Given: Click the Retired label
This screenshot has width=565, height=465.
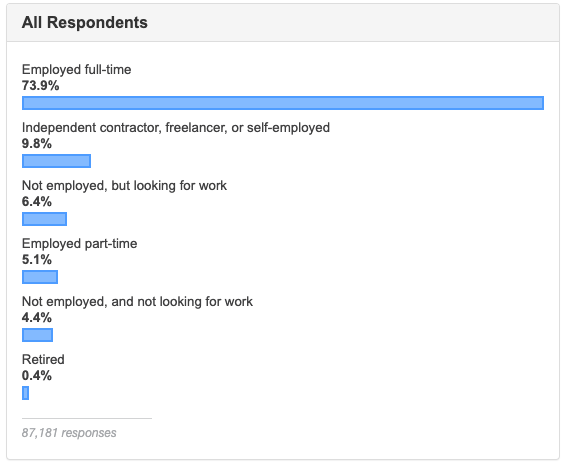Looking at the screenshot, I should (43, 360).
